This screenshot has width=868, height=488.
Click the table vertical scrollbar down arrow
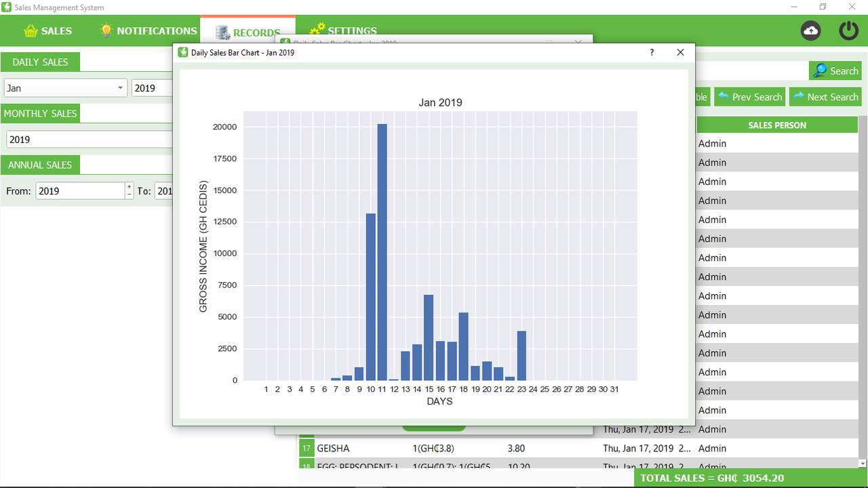(863, 463)
